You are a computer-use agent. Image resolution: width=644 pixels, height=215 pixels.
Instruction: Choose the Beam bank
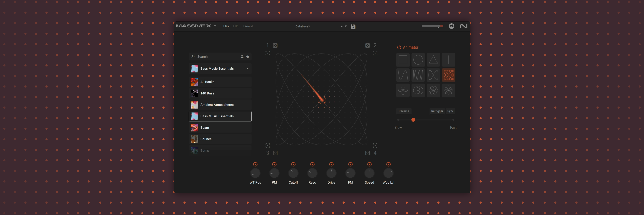pos(220,127)
